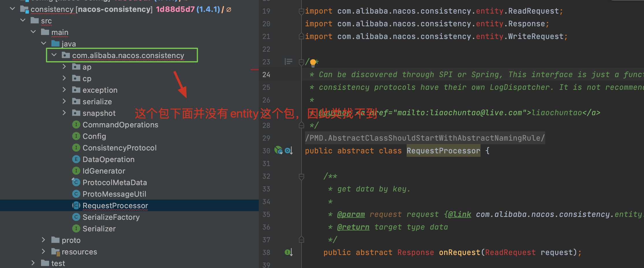
Task: Select the highlighted RequestProcessor file
Action: tap(115, 206)
